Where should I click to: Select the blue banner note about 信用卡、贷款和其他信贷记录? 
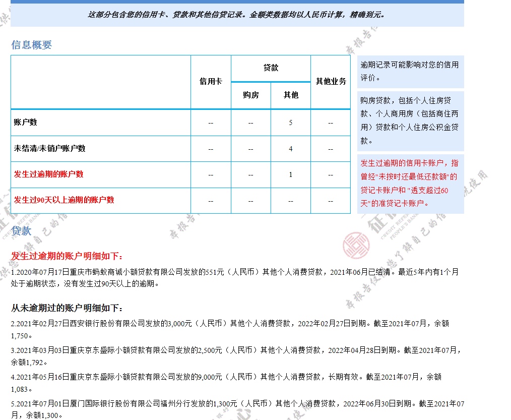tap(237, 15)
